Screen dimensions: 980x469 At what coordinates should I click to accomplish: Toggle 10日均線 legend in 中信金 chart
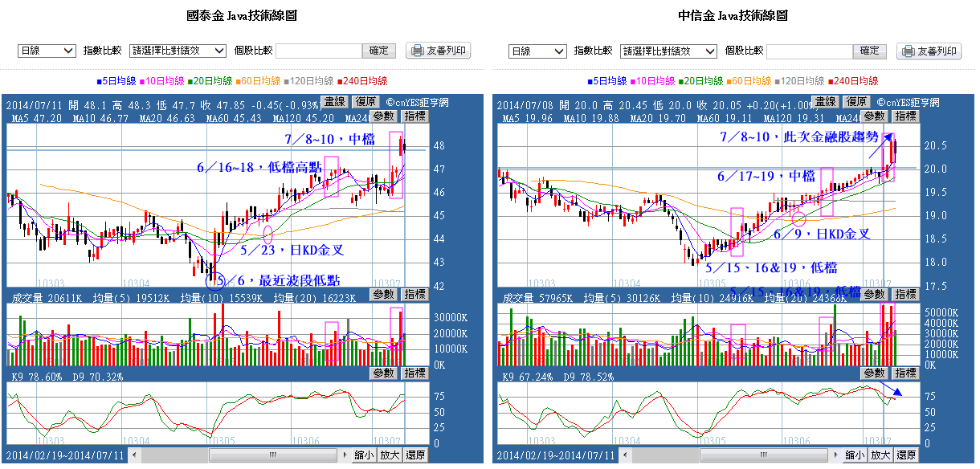654,81
